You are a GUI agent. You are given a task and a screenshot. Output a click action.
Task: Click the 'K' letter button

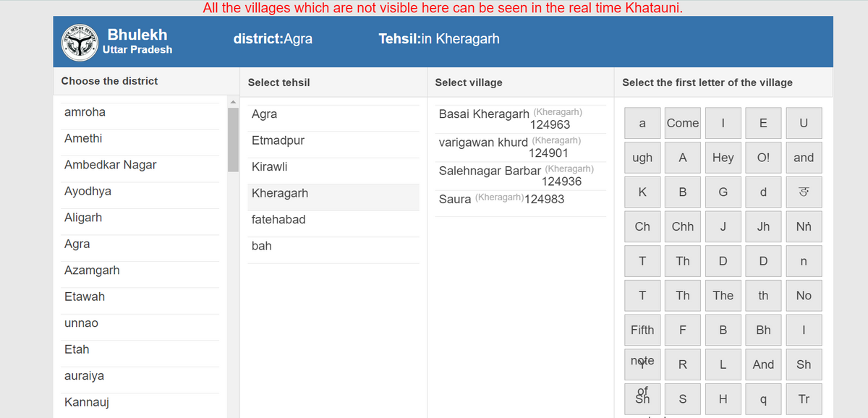coord(642,192)
